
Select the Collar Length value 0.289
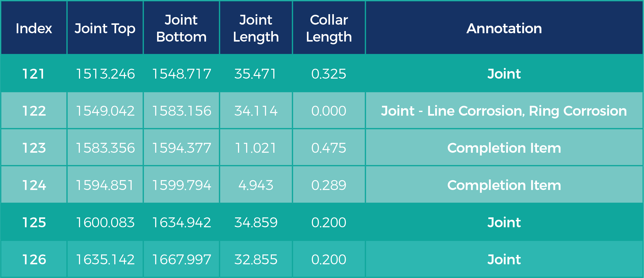(329, 185)
